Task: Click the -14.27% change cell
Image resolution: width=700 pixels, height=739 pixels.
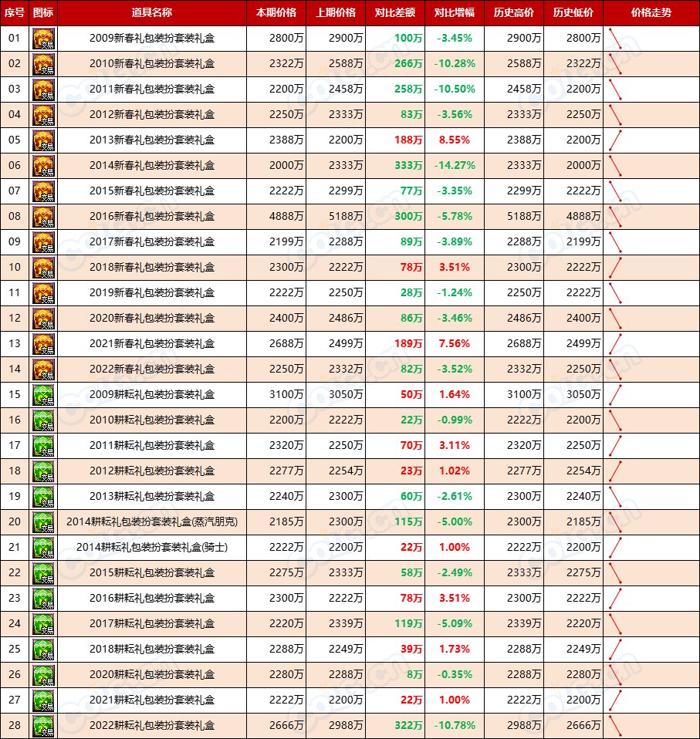Action: tap(454, 166)
